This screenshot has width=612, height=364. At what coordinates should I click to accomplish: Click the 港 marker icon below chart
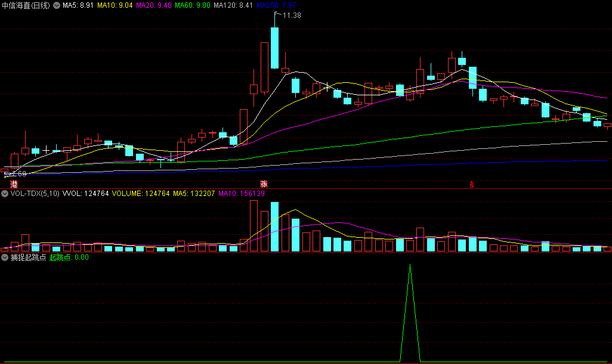(x=14, y=184)
